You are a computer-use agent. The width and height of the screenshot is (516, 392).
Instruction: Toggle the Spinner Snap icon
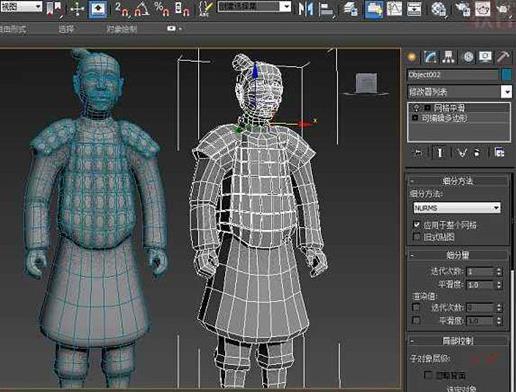coord(182,9)
